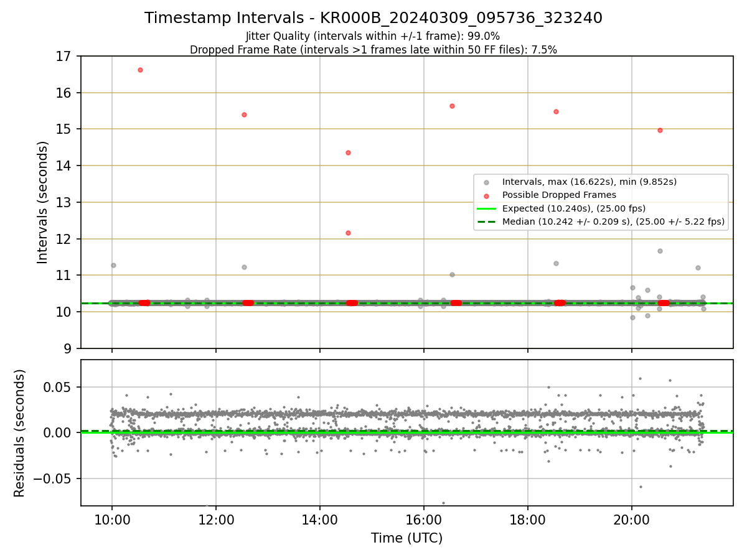Click the '12:00' time tick label
The image size is (747, 560).
216,520
